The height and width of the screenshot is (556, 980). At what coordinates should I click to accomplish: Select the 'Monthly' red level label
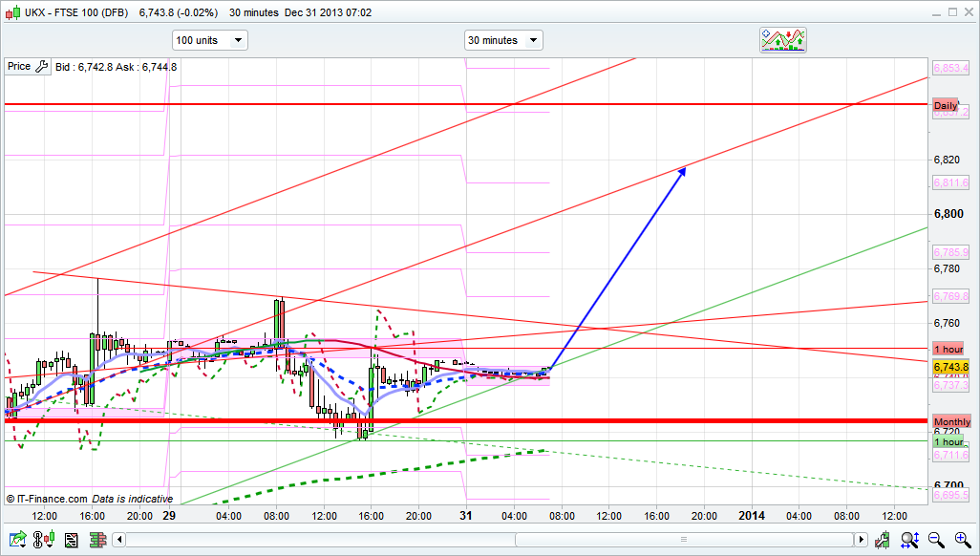951,421
